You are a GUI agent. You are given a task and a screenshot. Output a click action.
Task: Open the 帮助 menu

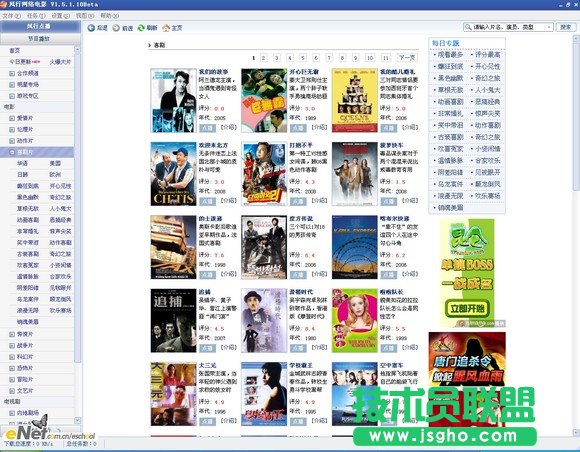pos(109,16)
